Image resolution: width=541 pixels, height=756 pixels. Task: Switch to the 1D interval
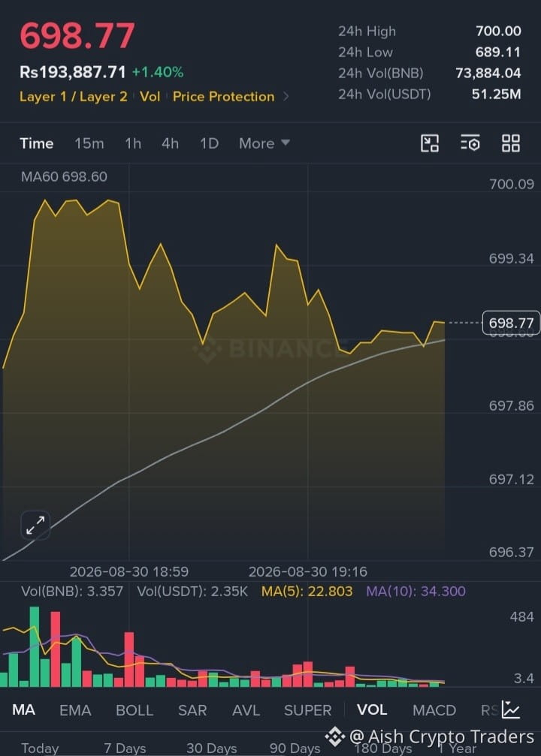pos(209,143)
